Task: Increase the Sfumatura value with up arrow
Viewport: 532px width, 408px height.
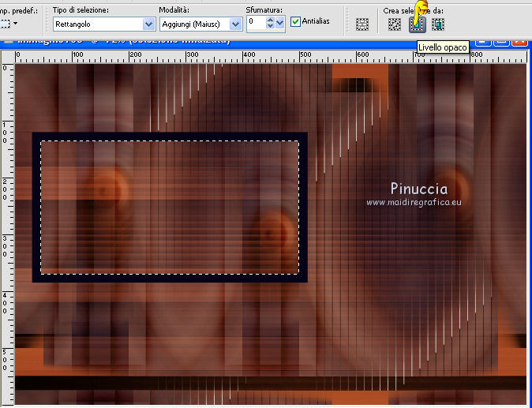Action: 270,20
